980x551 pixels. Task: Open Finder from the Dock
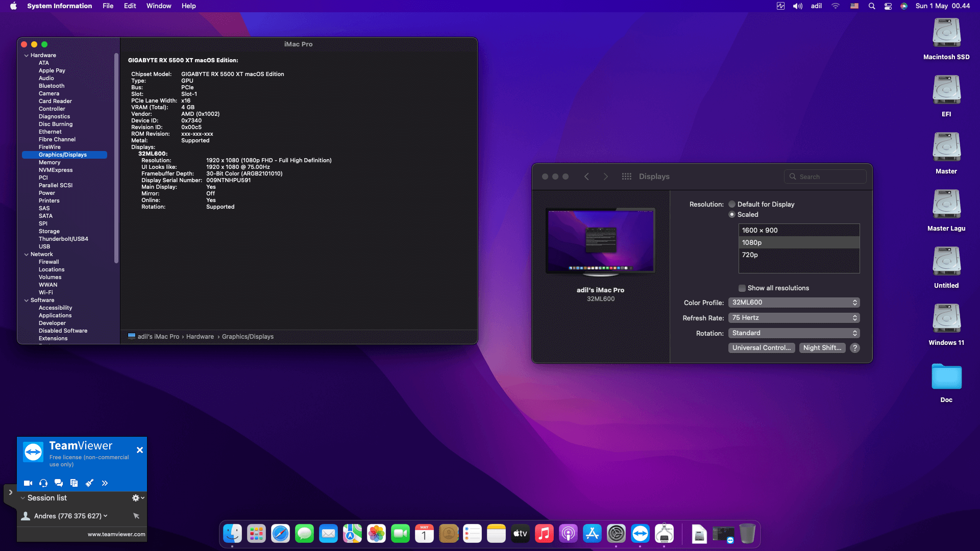click(233, 534)
